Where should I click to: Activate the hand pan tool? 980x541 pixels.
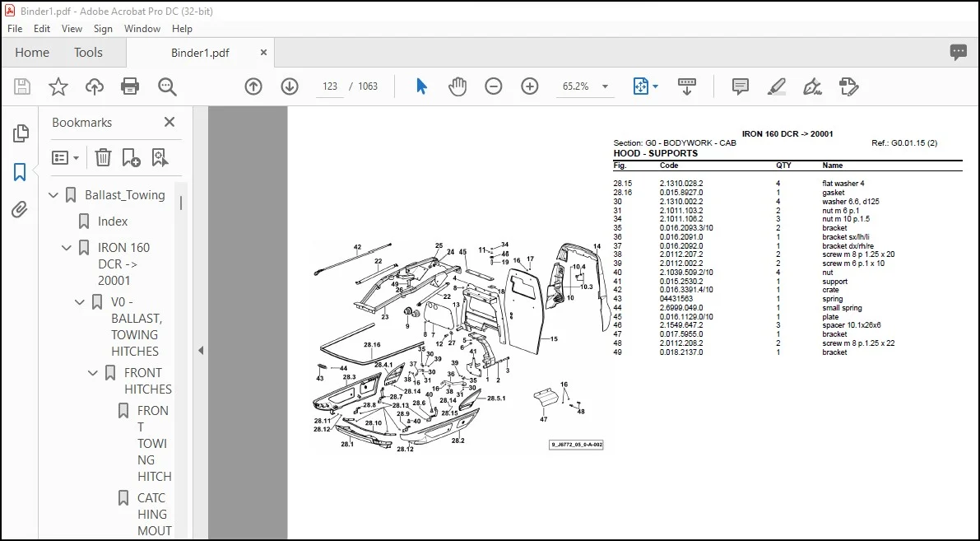(x=457, y=86)
